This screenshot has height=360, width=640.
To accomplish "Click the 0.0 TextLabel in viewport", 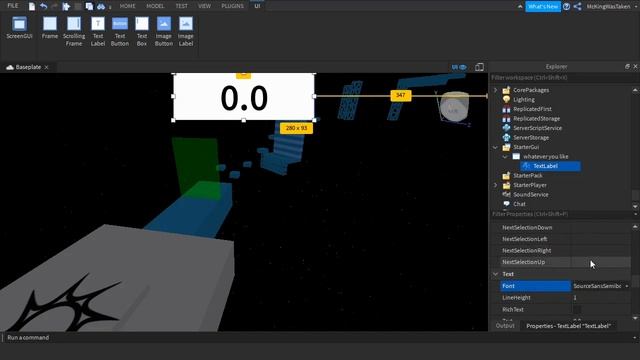I will click(x=244, y=98).
